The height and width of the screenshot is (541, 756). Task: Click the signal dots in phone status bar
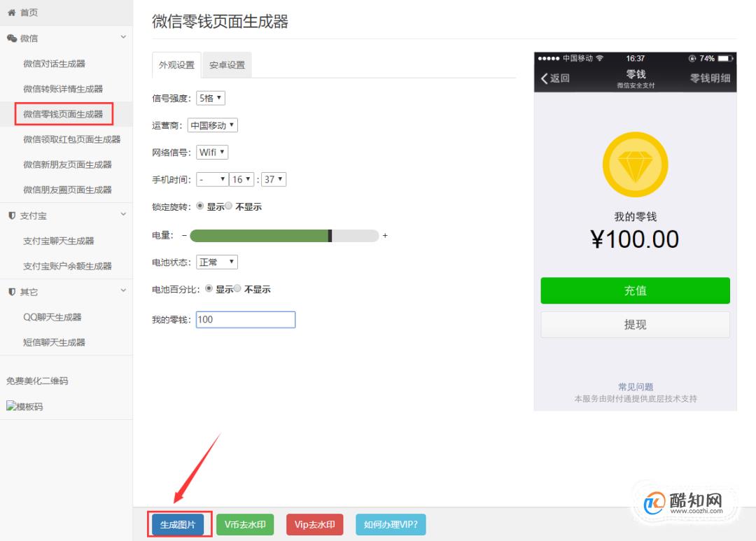(x=549, y=59)
